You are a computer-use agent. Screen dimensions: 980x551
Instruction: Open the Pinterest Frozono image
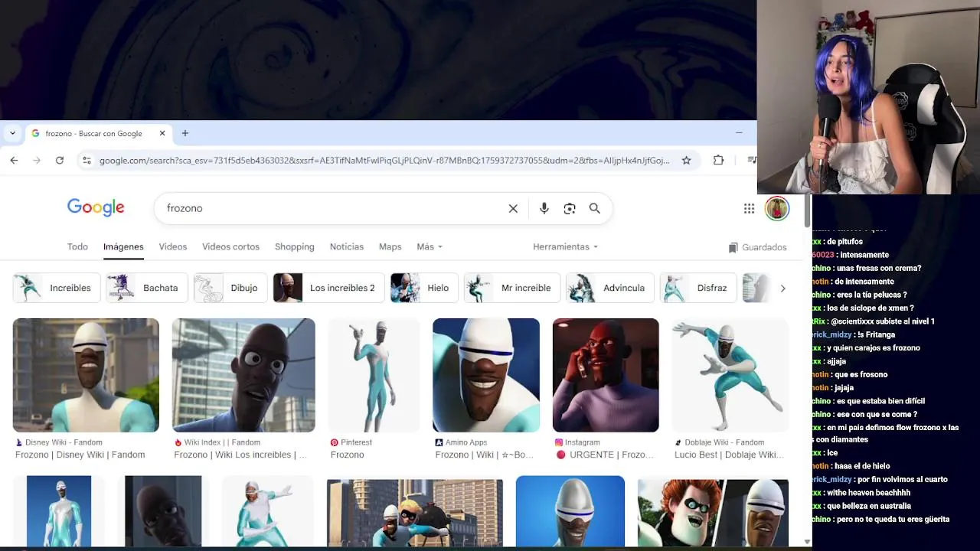point(374,375)
